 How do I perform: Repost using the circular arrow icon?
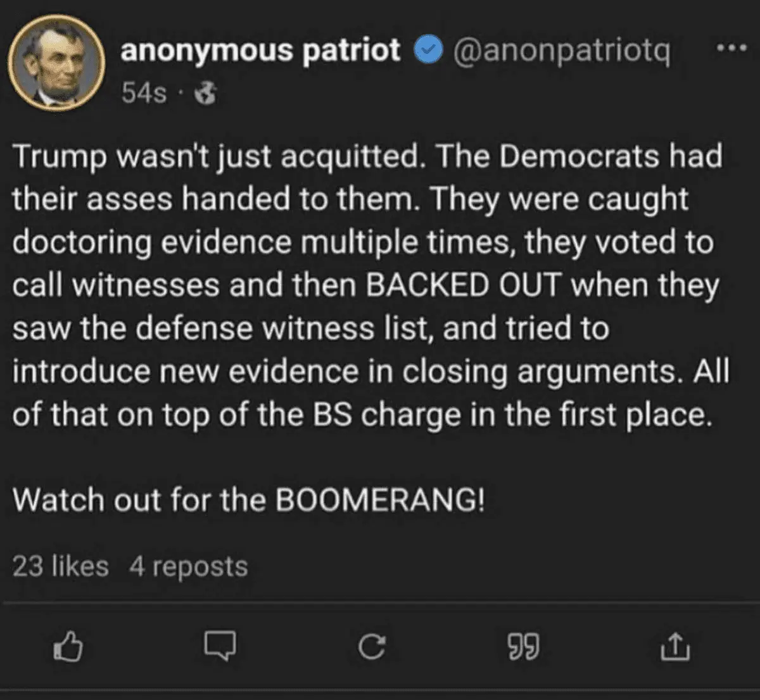click(x=371, y=647)
